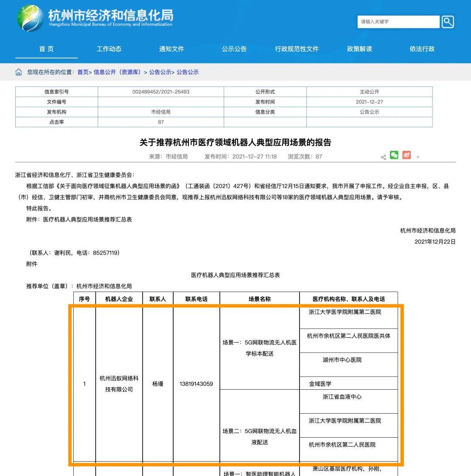
Task: Click the magnifier search button
Action: [447, 22]
